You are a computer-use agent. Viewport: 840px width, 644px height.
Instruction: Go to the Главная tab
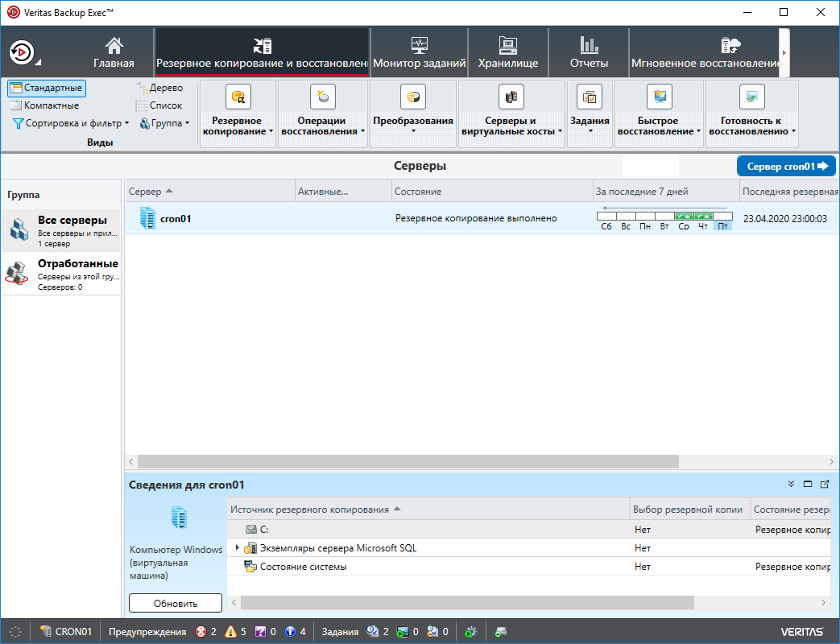pos(114,52)
